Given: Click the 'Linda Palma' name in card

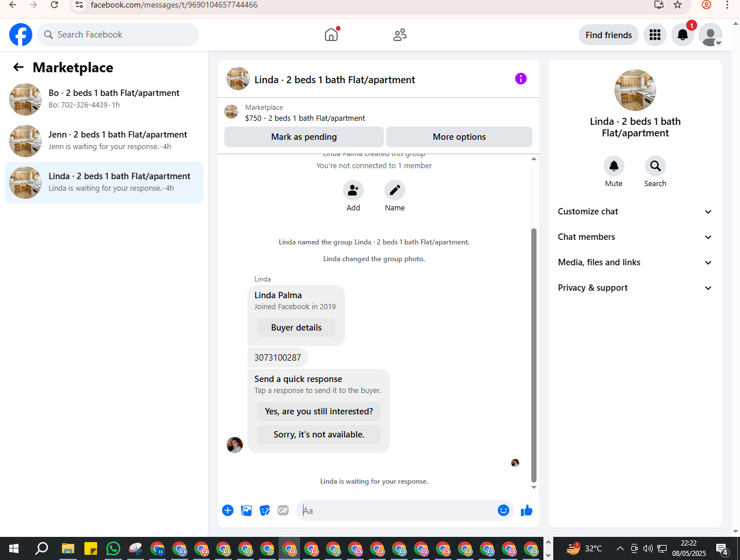Looking at the screenshot, I should (278, 295).
